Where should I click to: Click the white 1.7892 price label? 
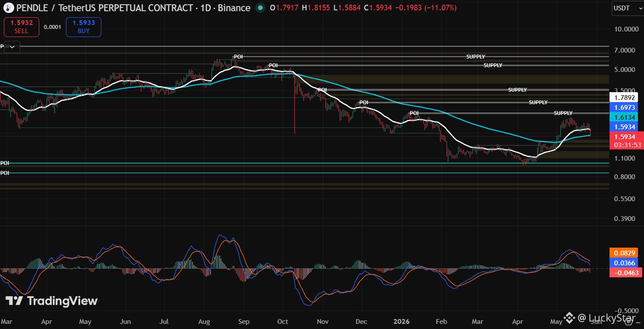point(625,97)
